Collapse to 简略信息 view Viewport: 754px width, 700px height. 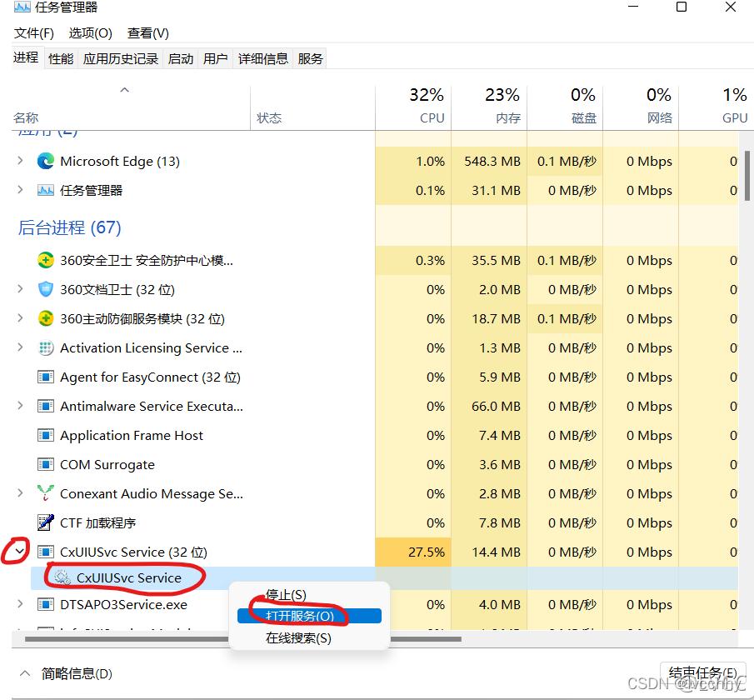65,673
